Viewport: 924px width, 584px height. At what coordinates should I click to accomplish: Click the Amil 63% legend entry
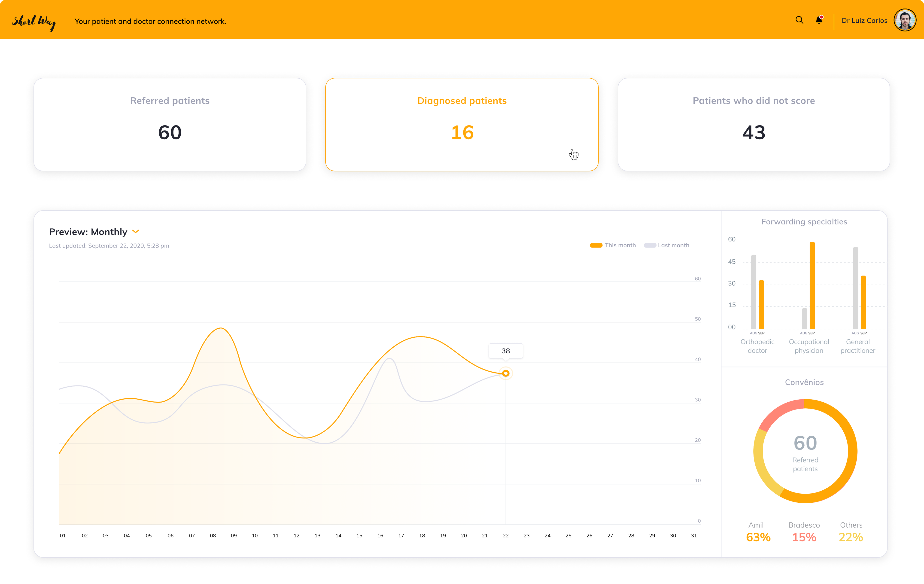coord(758,532)
